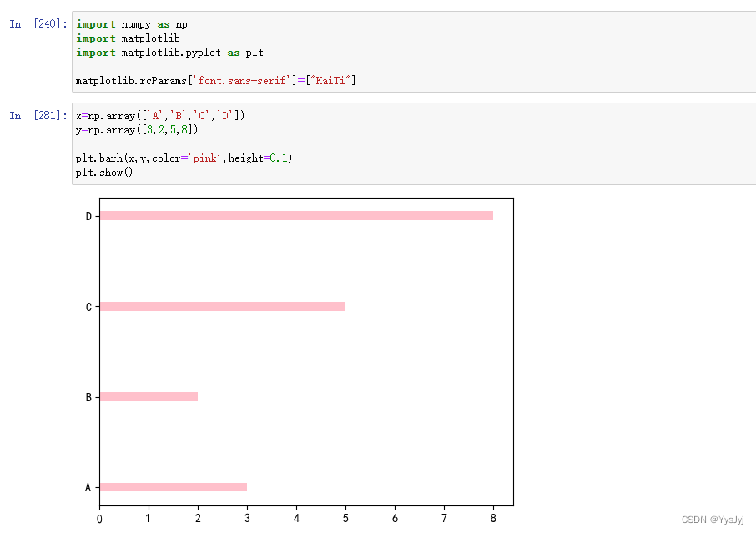756x533 pixels.
Task: Click the rcParams 'font.sans-serif' line
Action: pos(216,80)
